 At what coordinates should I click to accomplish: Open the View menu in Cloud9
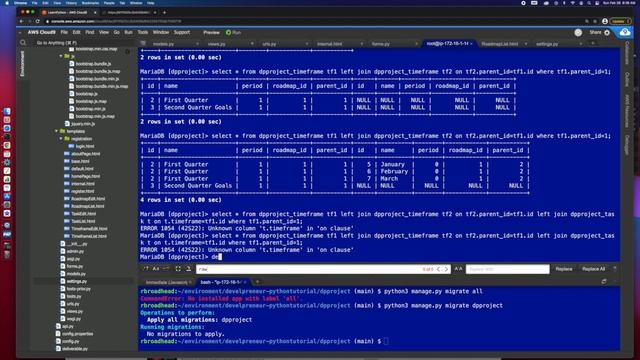click(x=104, y=32)
